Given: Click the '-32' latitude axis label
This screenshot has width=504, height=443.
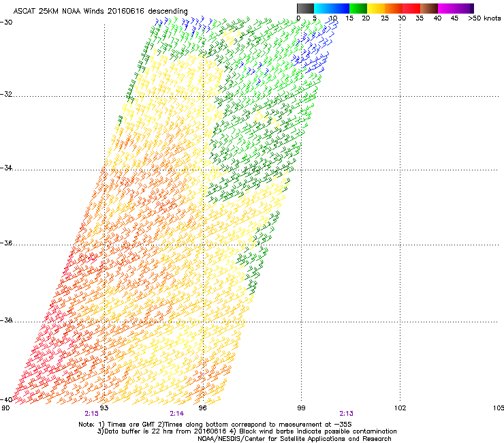Looking at the screenshot, I should click(x=6, y=94).
